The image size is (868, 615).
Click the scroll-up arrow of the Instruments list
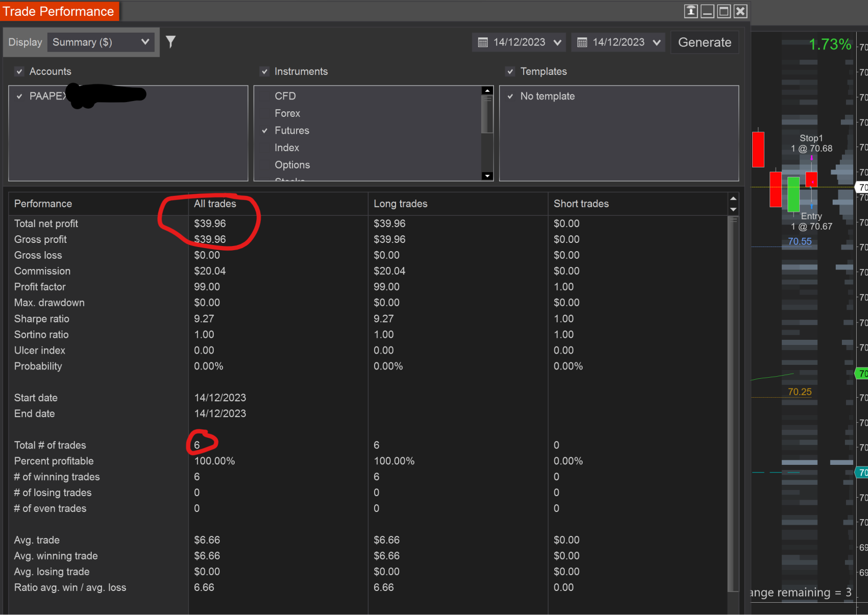tap(487, 90)
